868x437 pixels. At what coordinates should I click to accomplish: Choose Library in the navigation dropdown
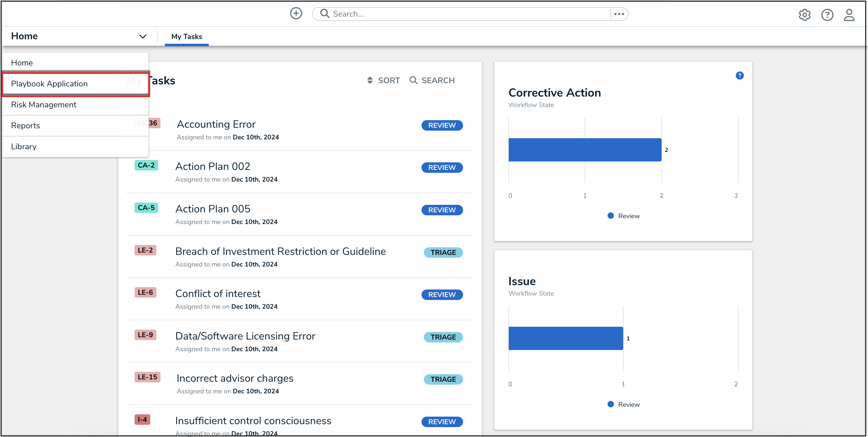(24, 146)
